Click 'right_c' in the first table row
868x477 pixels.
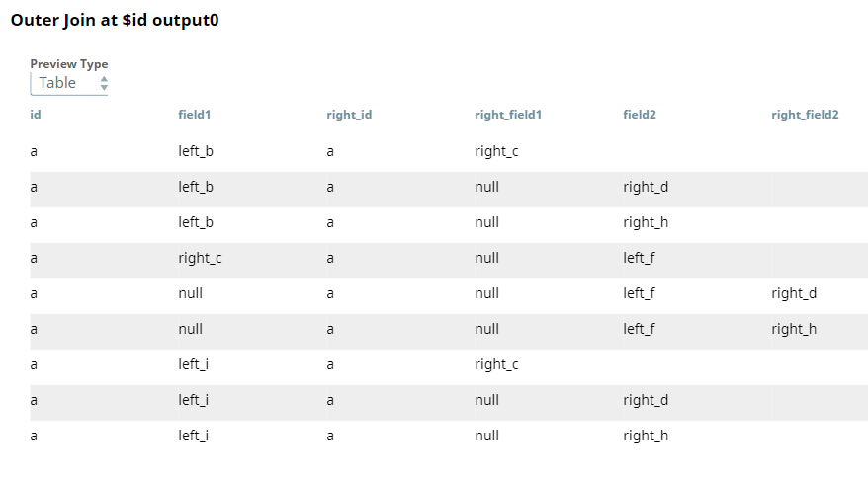coord(496,151)
